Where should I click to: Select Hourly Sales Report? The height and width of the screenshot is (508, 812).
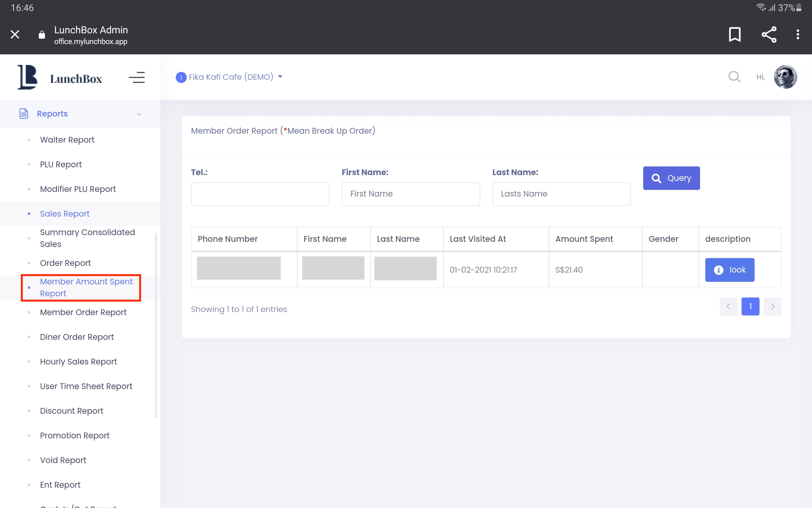click(x=78, y=362)
